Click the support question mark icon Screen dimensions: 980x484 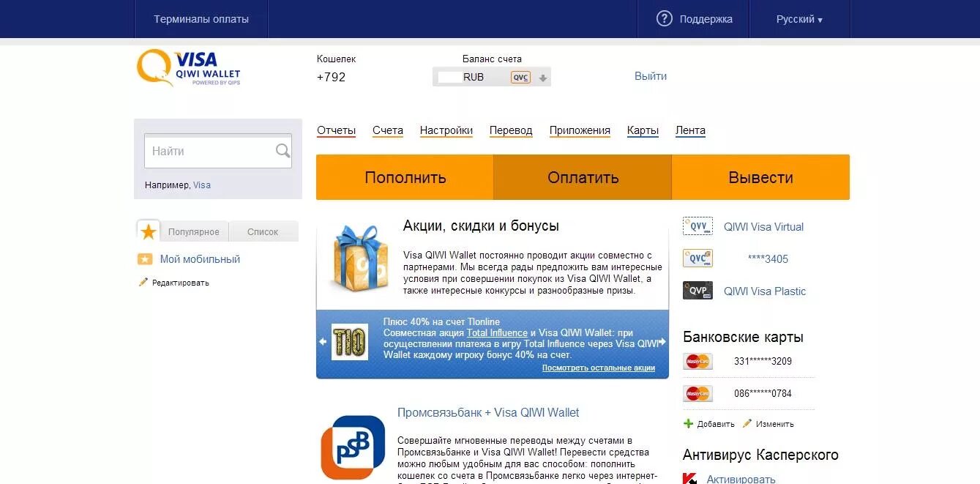664,19
